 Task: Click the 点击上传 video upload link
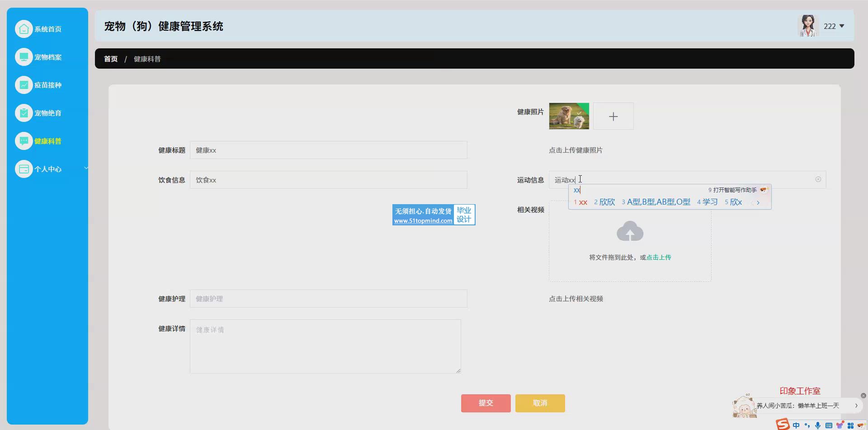(x=659, y=257)
